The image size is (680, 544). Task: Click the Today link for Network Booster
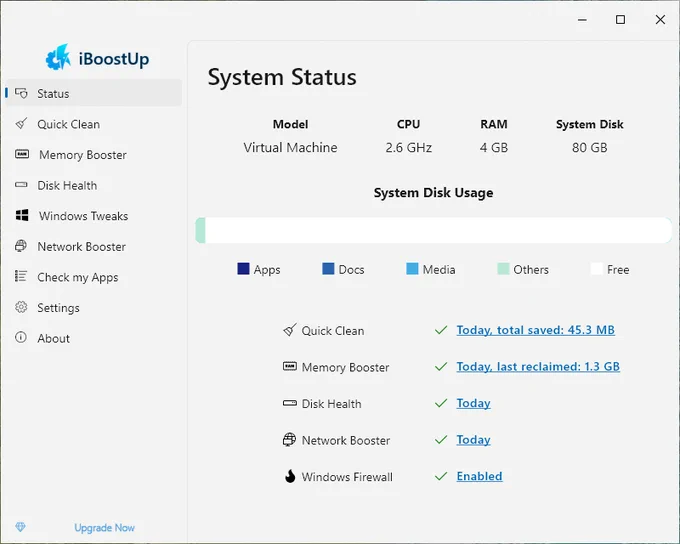click(x=474, y=439)
